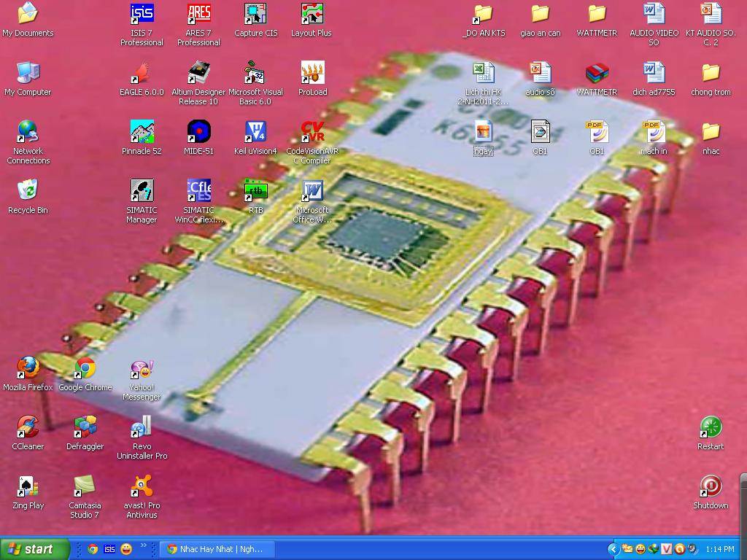Image resolution: width=747 pixels, height=560 pixels.
Task: Select AUDIO VIDEO SO Word document
Action: (x=654, y=13)
